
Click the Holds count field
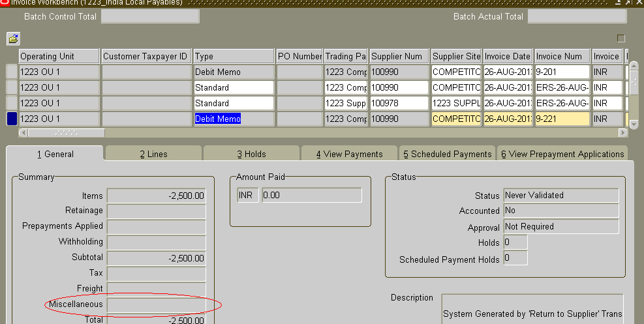coord(515,243)
